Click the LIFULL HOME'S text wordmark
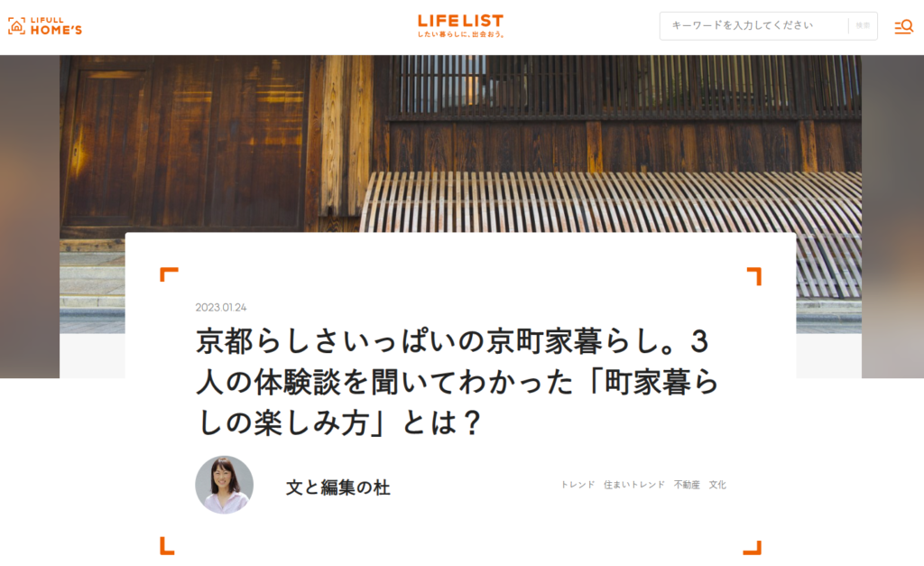The height and width of the screenshot is (566, 924). [56, 26]
